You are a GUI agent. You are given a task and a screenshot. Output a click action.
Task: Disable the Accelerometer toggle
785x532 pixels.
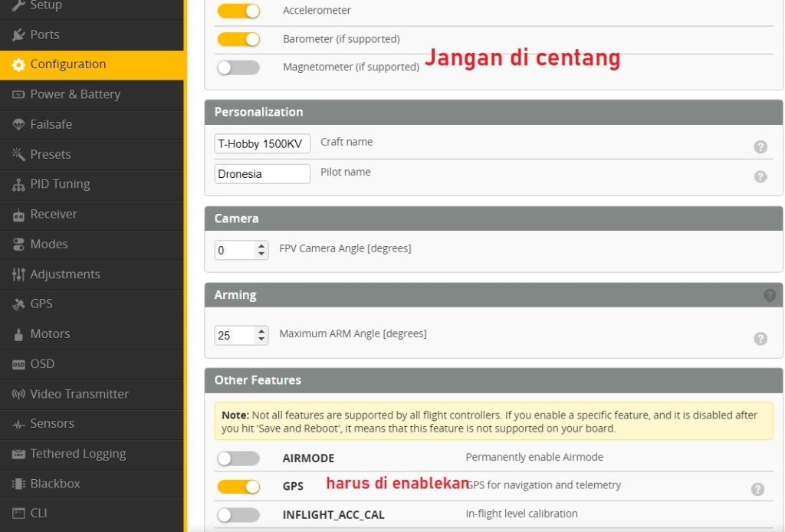coord(238,11)
